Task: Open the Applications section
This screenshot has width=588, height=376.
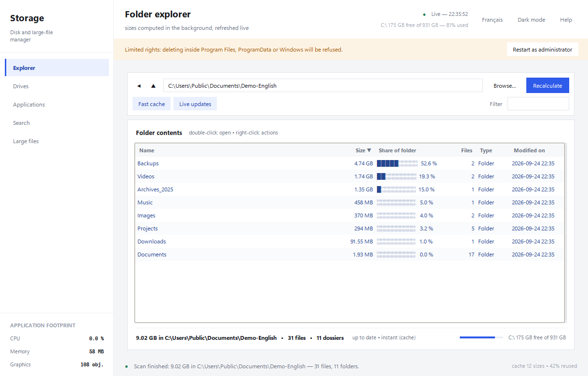Action: tap(57, 105)
